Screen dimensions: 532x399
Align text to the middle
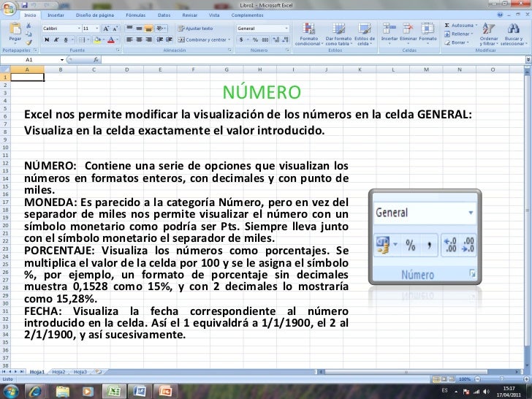[x=139, y=28]
